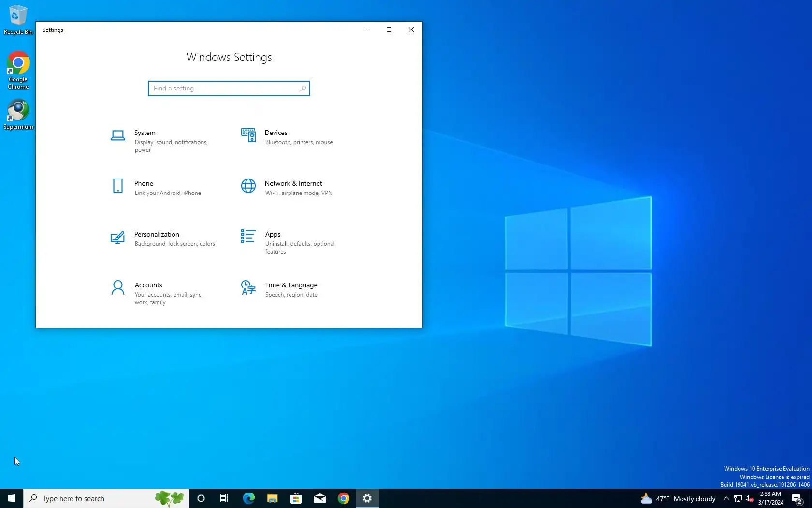This screenshot has height=508, width=812.
Task: Show hidden system tray icons
Action: (x=726, y=498)
